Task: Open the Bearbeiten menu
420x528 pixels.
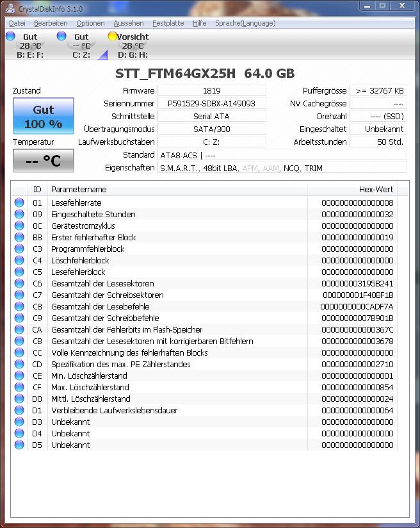Action: click(x=51, y=23)
